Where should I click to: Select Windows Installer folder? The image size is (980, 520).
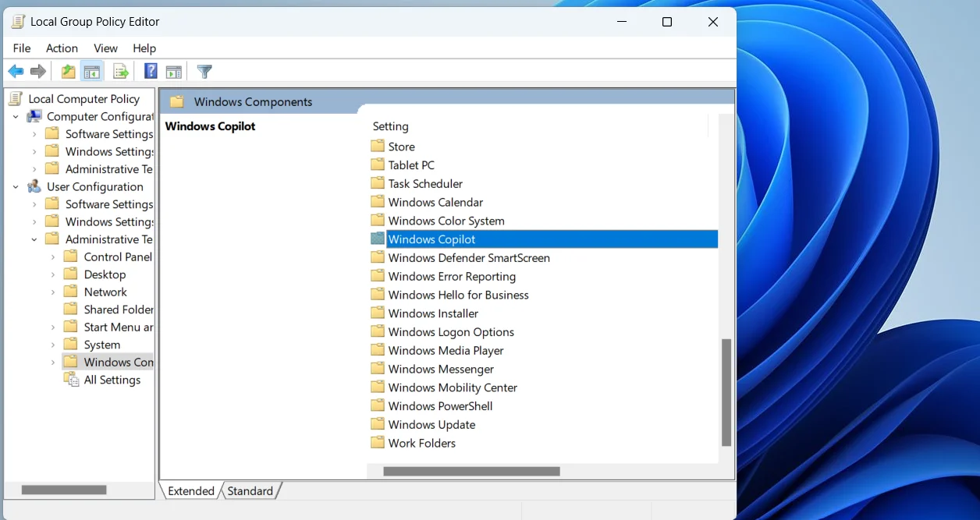tap(433, 313)
